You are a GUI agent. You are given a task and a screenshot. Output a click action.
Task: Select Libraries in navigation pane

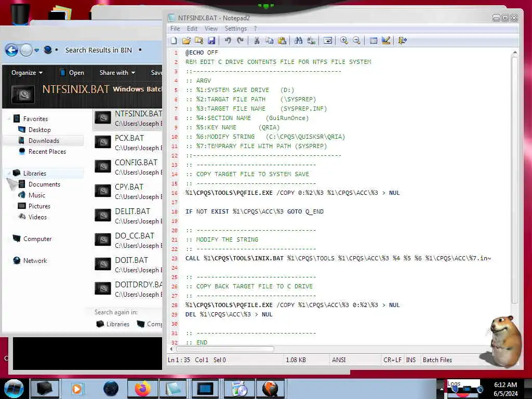pyautogui.click(x=35, y=174)
